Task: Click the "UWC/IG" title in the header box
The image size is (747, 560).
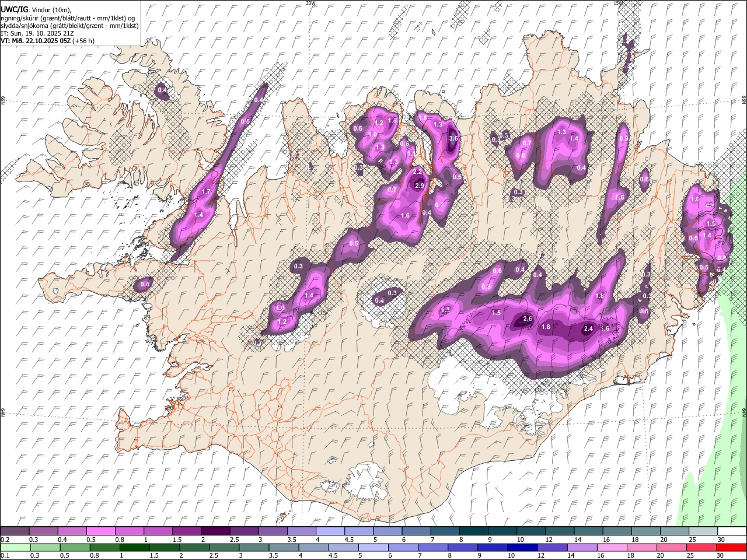Action: pyautogui.click(x=13, y=10)
